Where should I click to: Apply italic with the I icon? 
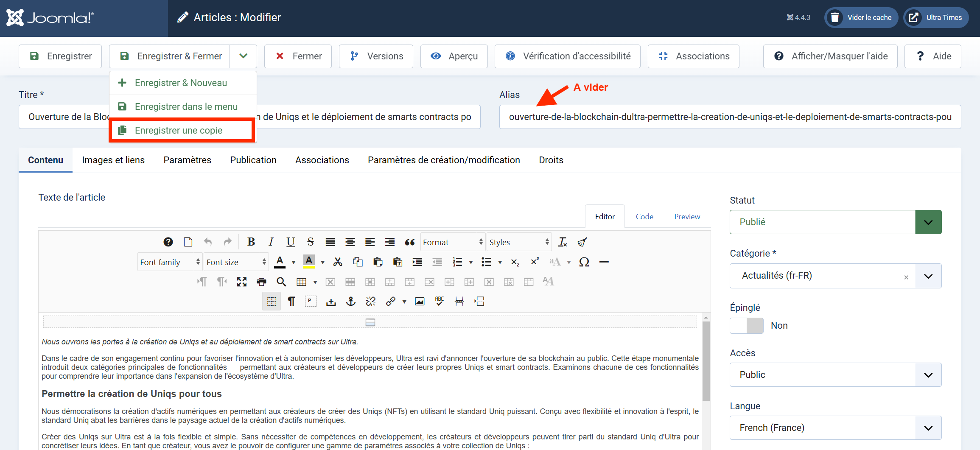271,242
